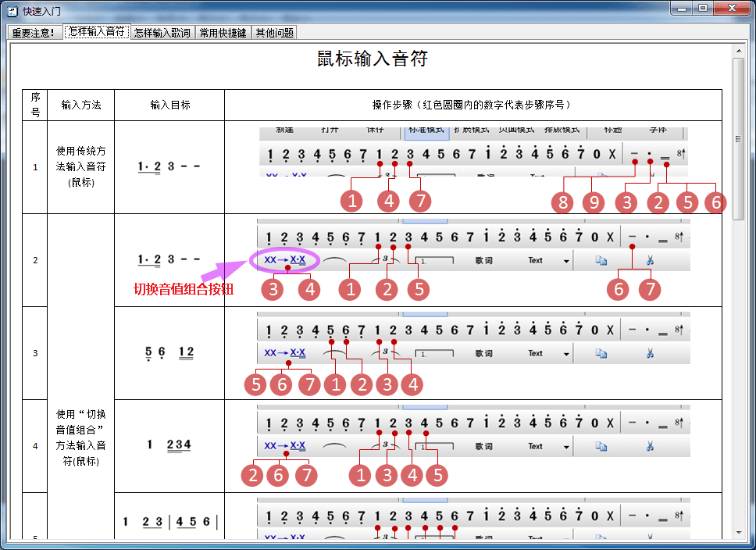
Task: Click the triplet '3' icon in row 3
Action: point(386,352)
